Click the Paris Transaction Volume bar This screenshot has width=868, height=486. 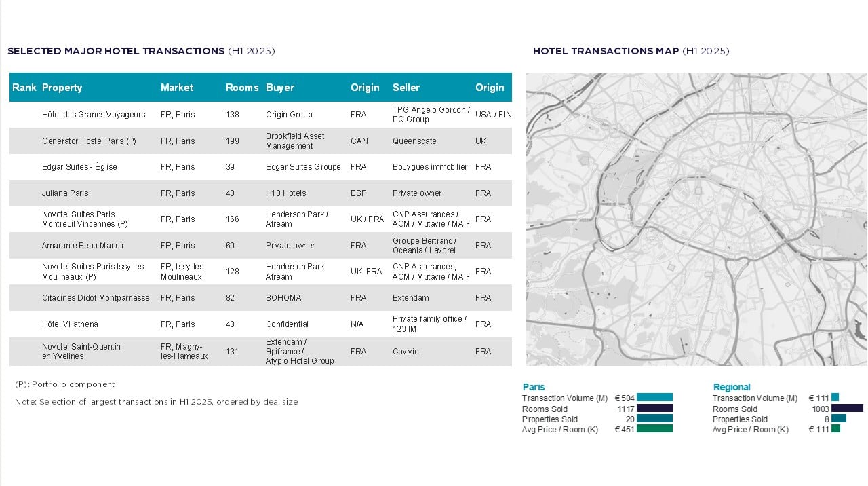tap(654, 398)
